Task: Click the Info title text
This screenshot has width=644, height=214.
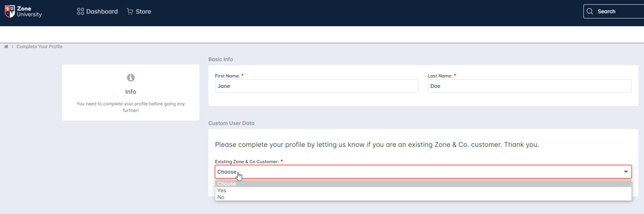Action: 131,92
